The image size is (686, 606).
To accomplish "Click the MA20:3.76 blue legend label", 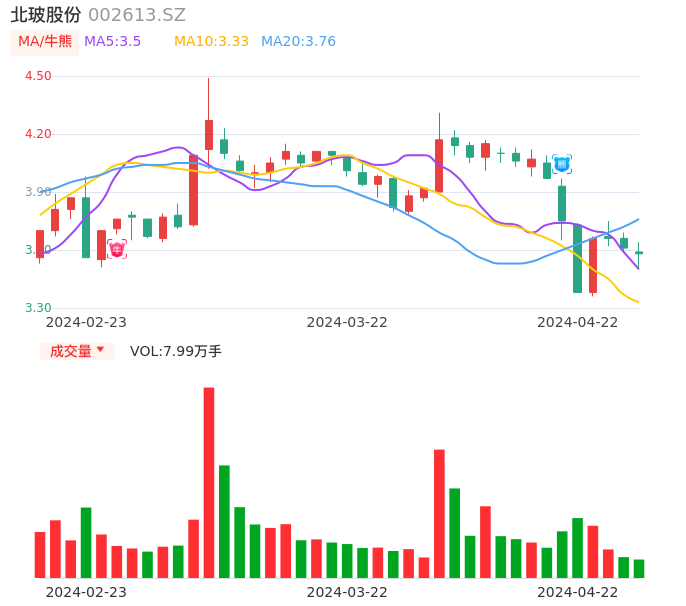I will [x=298, y=41].
